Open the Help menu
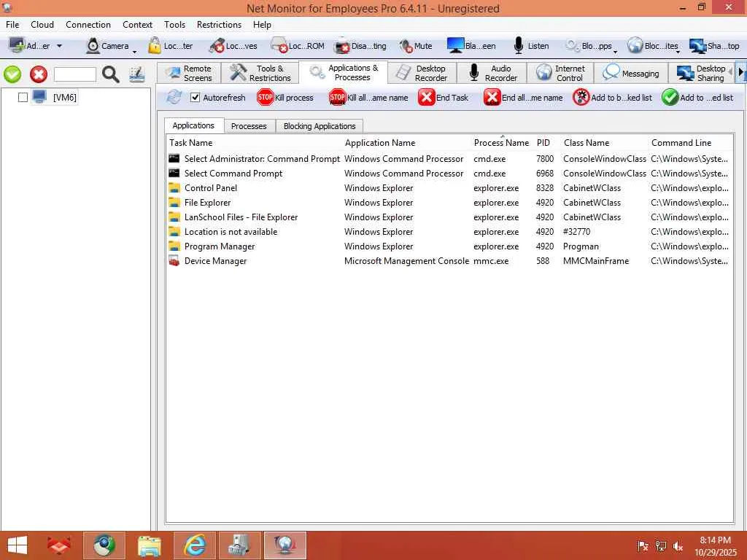Image resolution: width=747 pixels, height=560 pixels. pyautogui.click(x=262, y=24)
